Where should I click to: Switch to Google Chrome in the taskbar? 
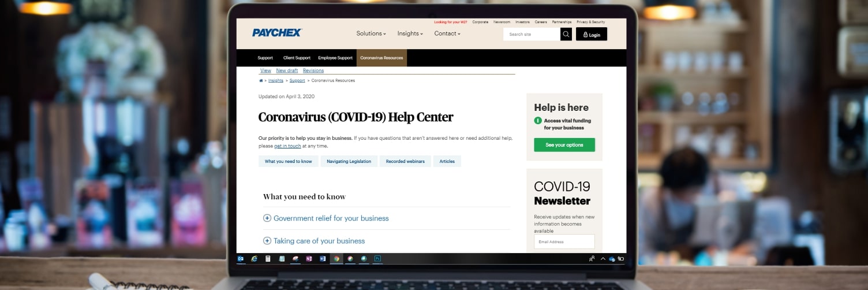[x=336, y=259]
